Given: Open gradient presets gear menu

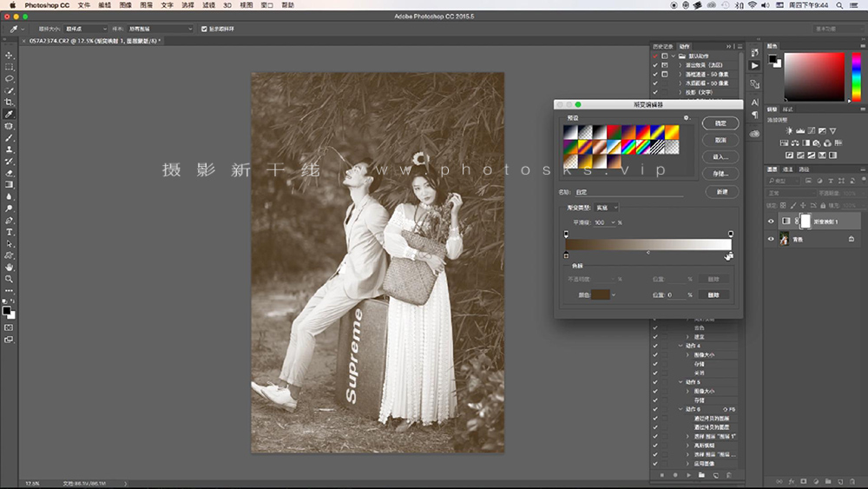Looking at the screenshot, I should [x=687, y=118].
